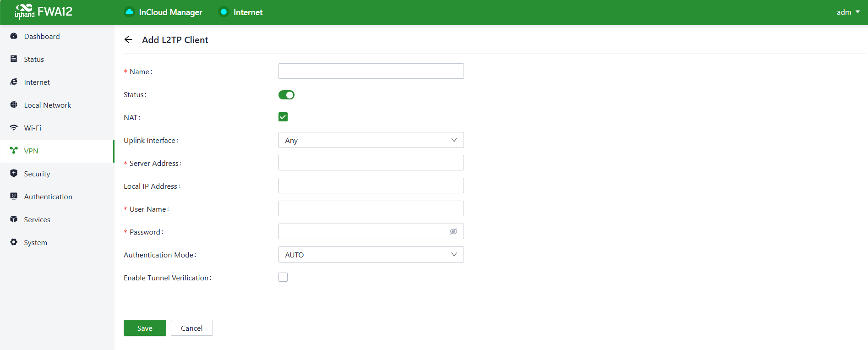Viewport: 868px width, 350px height.
Task: Open the Uplink Interface dropdown
Action: (x=371, y=140)
